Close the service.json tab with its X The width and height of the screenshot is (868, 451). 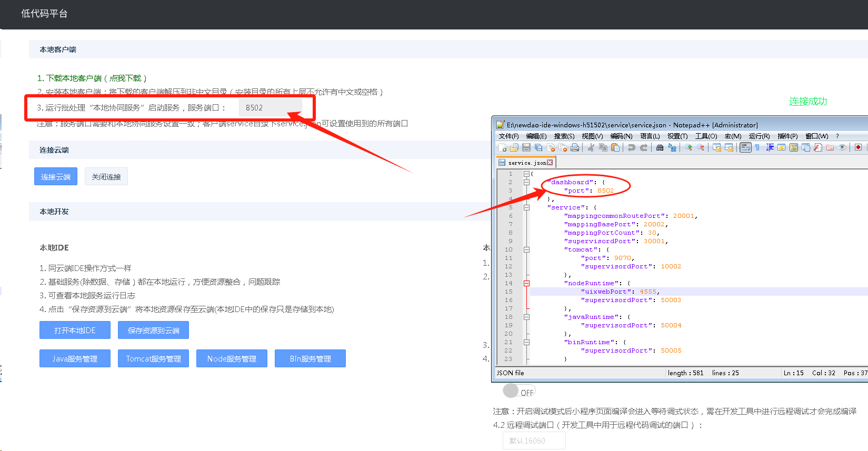[x=550, y=163]
